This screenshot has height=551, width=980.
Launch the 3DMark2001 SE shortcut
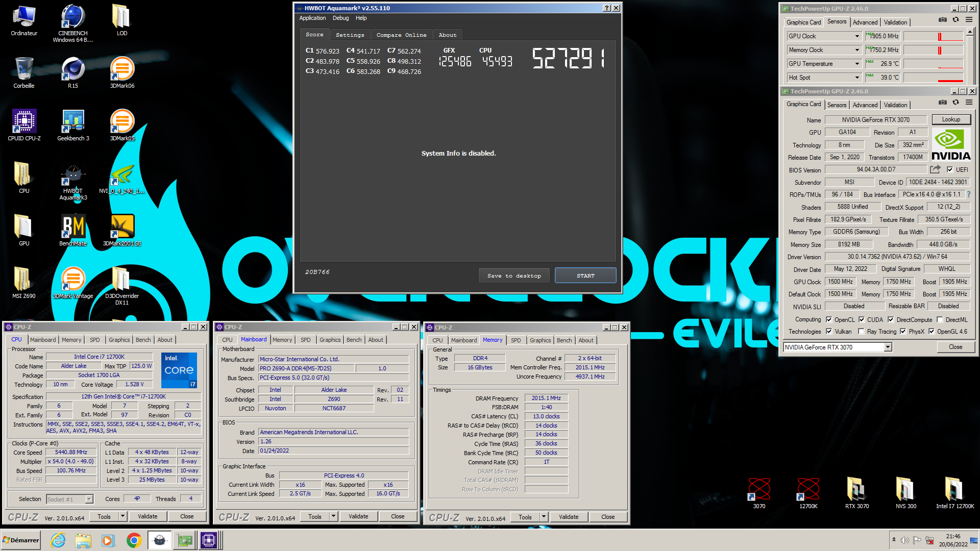tap(122, 230)
